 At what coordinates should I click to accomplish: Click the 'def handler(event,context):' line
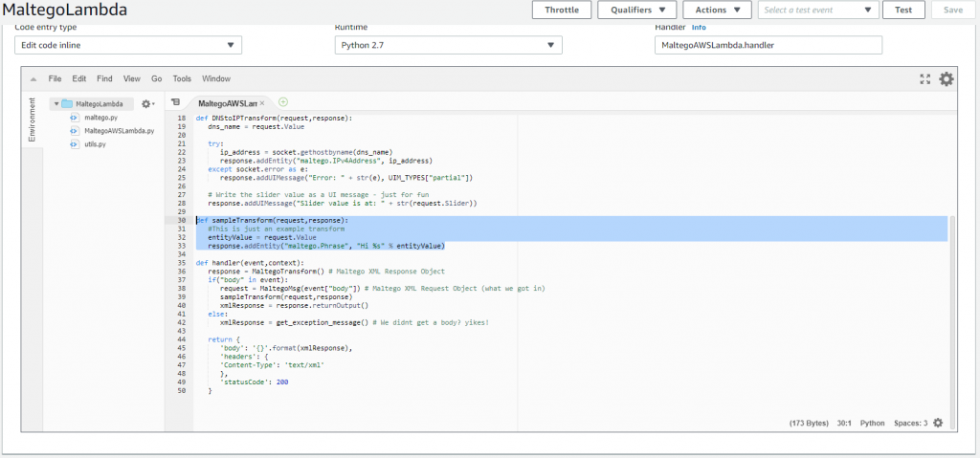250,262
